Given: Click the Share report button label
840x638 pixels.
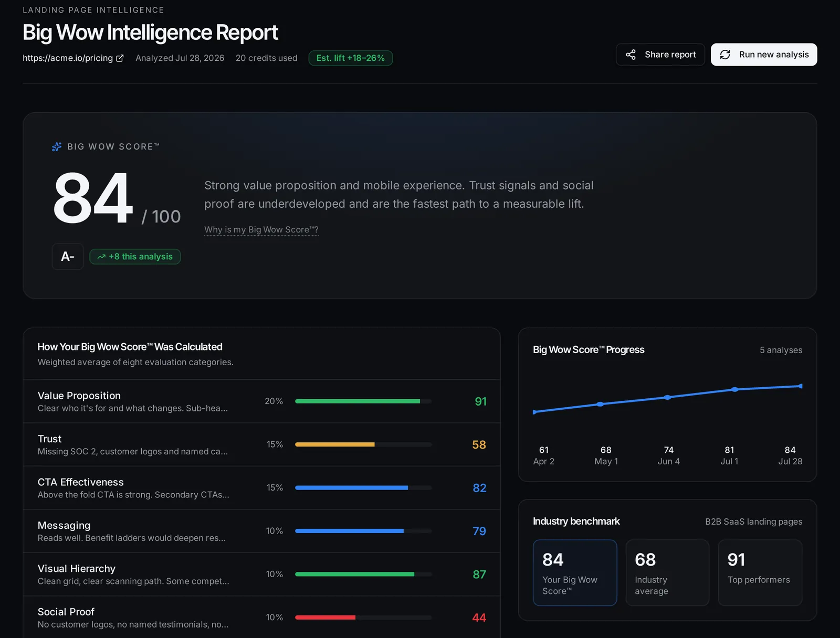Looking at the screenshot, I should [x=670, y=55].
